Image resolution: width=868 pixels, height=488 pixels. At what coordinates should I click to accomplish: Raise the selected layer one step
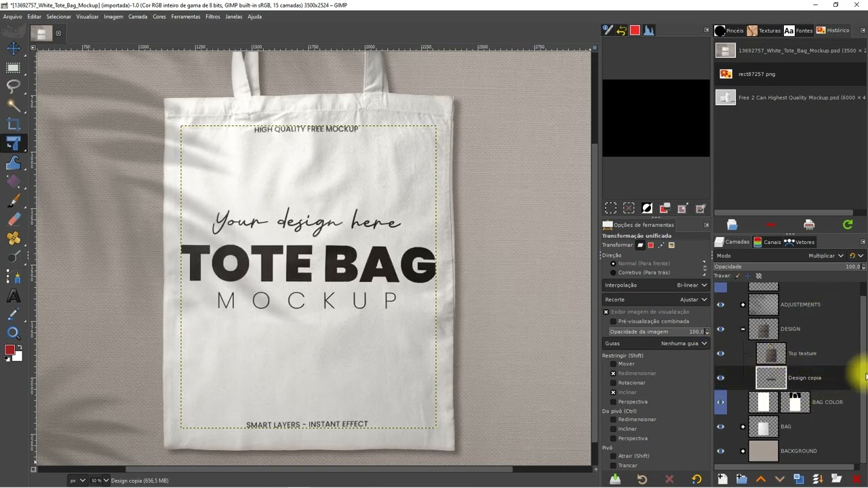click(761, 479)
